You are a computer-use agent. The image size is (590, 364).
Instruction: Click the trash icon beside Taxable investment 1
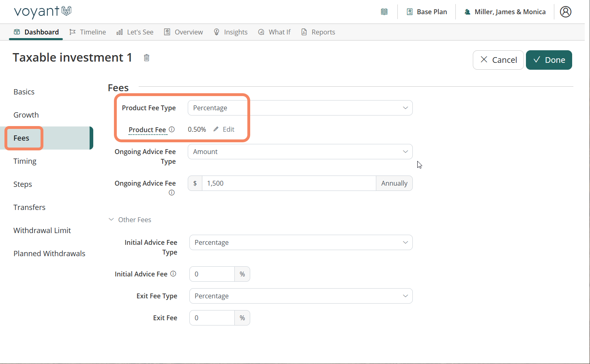point(146,58)
